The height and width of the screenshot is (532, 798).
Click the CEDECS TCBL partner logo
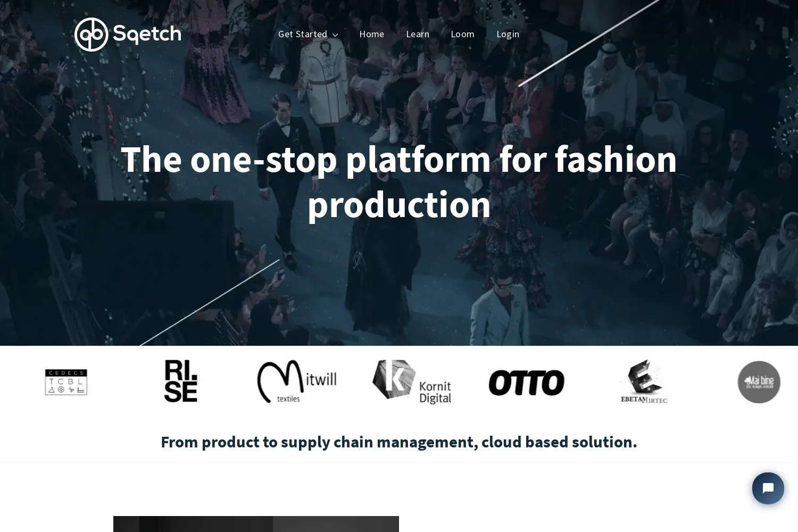(x=66, y=382)
